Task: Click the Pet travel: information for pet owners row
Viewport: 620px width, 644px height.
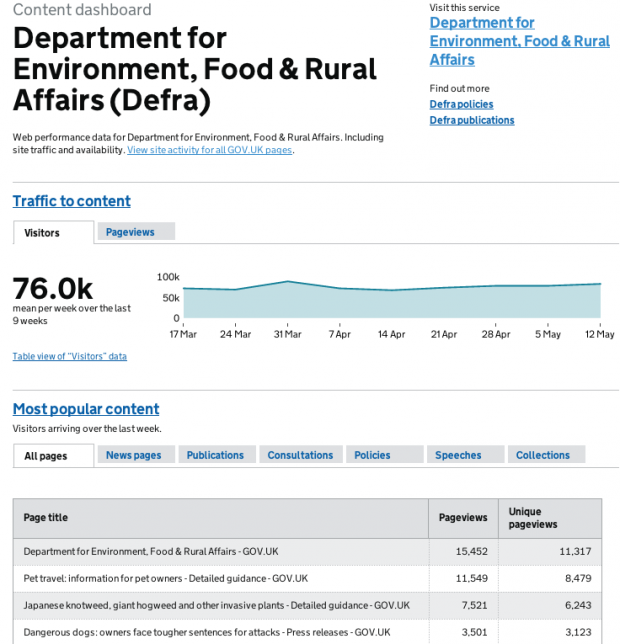Action: 307,579
